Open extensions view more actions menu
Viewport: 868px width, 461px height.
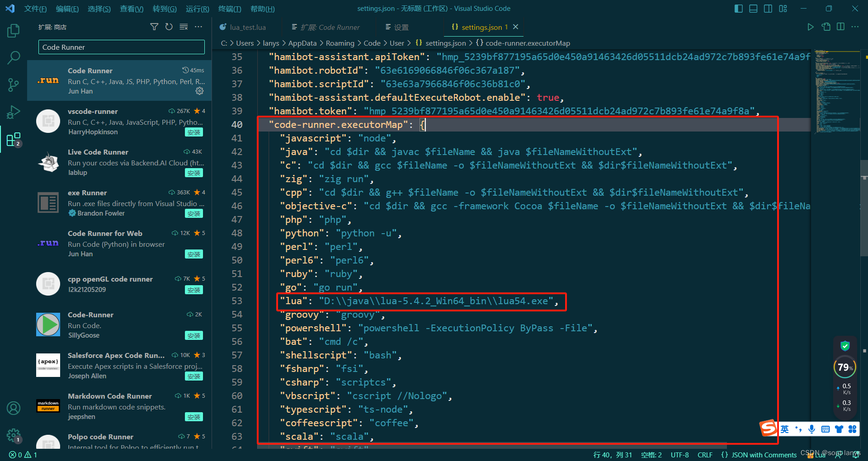[198, 27]
